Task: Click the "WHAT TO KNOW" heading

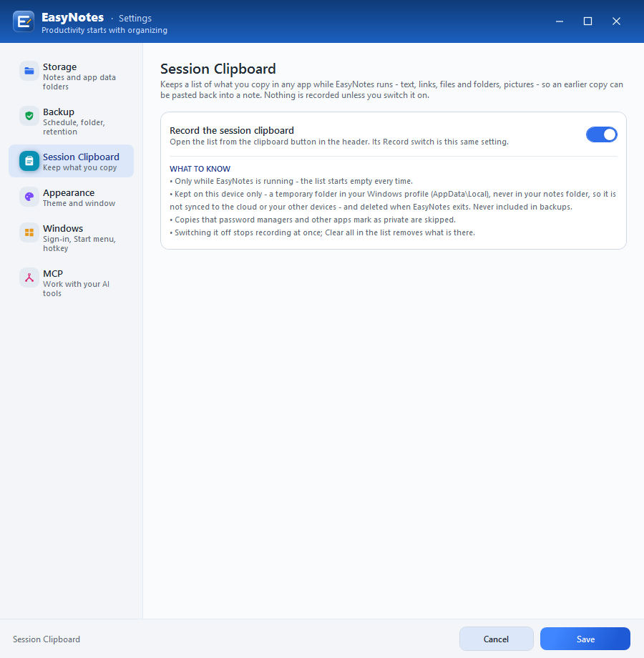Action: [200, 169]
